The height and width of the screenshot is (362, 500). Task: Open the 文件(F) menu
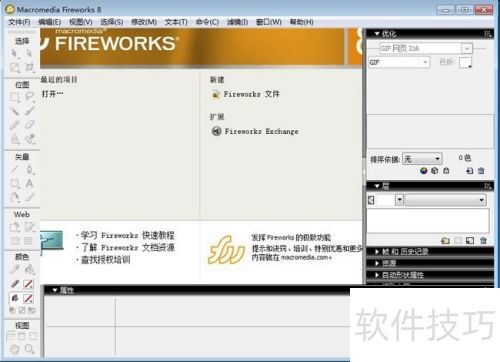pyautogui.click(x=19, y=22)
